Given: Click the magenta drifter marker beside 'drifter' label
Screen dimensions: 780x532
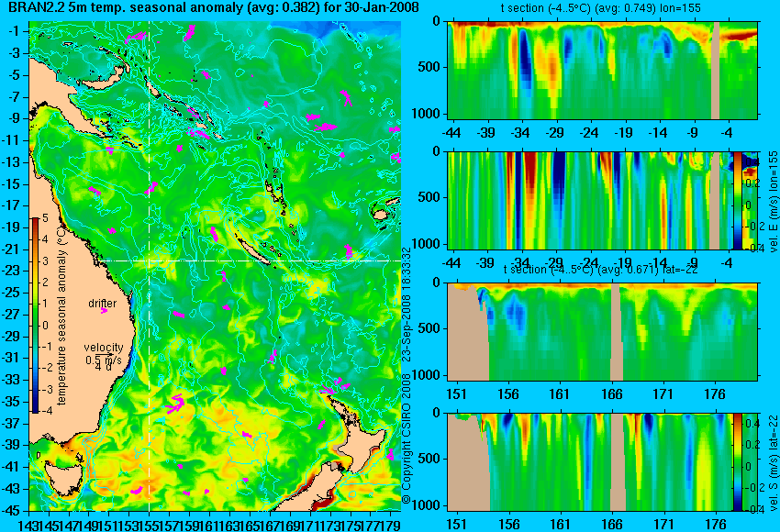Looking at the screenshot, I should (104, 311).
